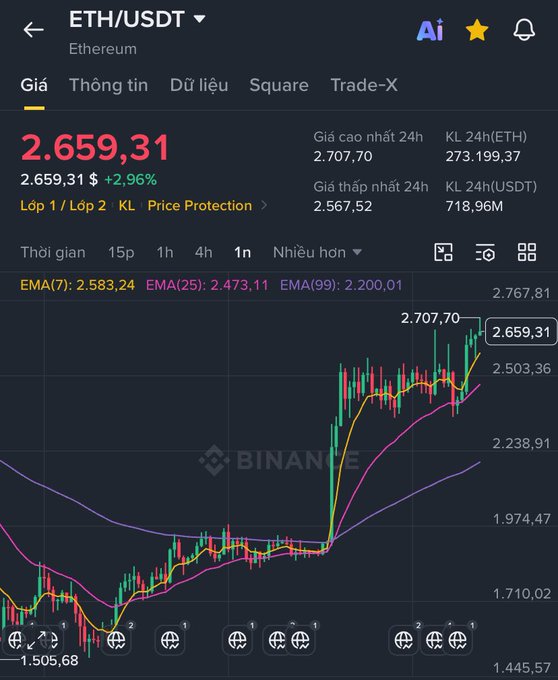This screenshot has width=558, height=680.
Task: Open the Square tab
Action: [279, 85]
